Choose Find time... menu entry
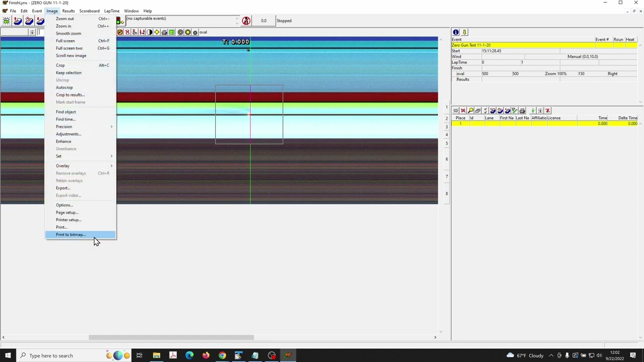 coord(80,119)
